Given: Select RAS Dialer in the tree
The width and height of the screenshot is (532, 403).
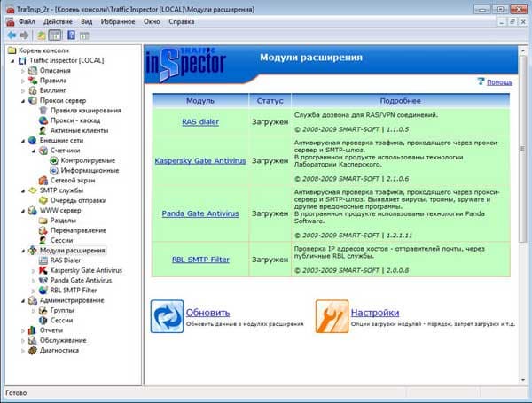Looking at the screenshot, I should 66,260.
